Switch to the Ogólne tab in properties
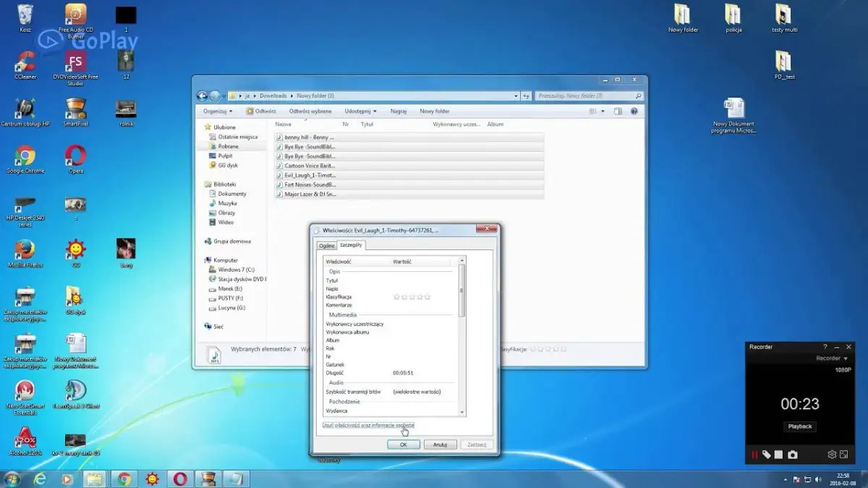The height and width of the screenshot is (488, 868). (327, 245)
